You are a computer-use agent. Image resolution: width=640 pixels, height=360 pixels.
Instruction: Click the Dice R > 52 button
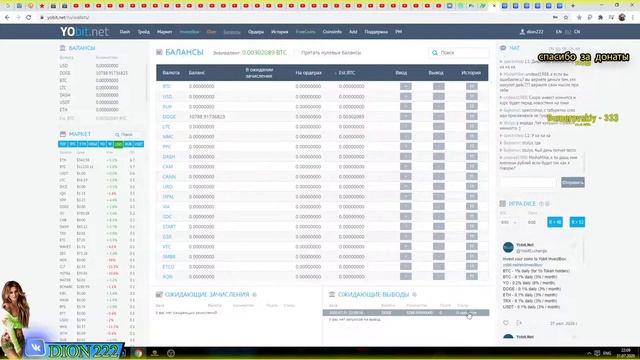click(577, 222)
